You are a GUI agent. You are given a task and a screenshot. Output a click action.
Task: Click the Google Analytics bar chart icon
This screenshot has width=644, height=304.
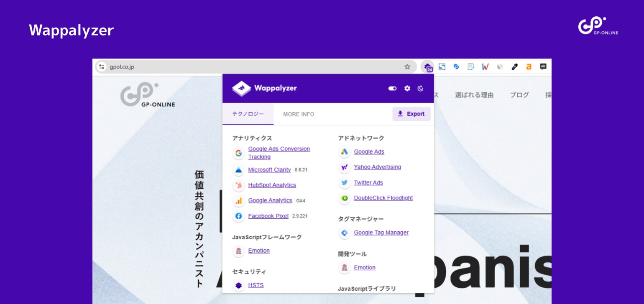click(238, 201)
